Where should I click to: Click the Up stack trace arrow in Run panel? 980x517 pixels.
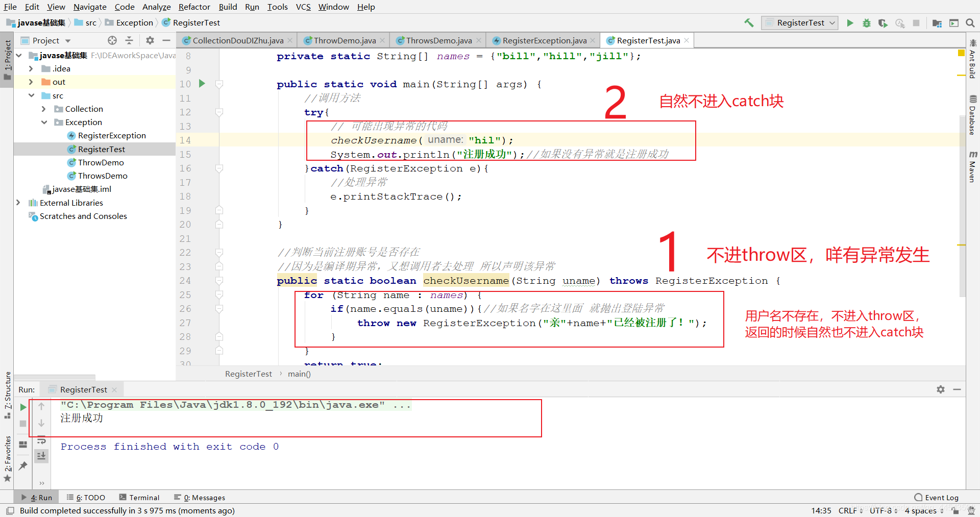coord(41,406)
